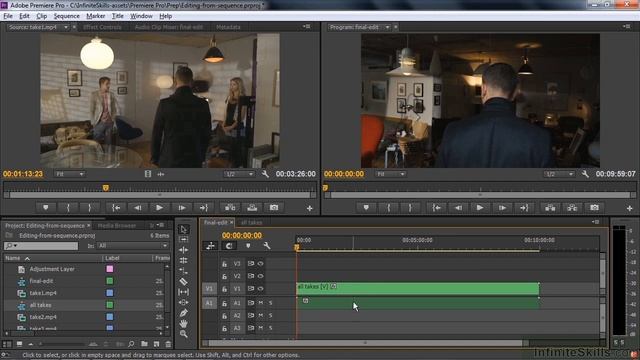The height and width of the screenshot is (360, 640).
Task: Open Program sequence selector dropdown arrow
Action: click(x=387, y=27)
